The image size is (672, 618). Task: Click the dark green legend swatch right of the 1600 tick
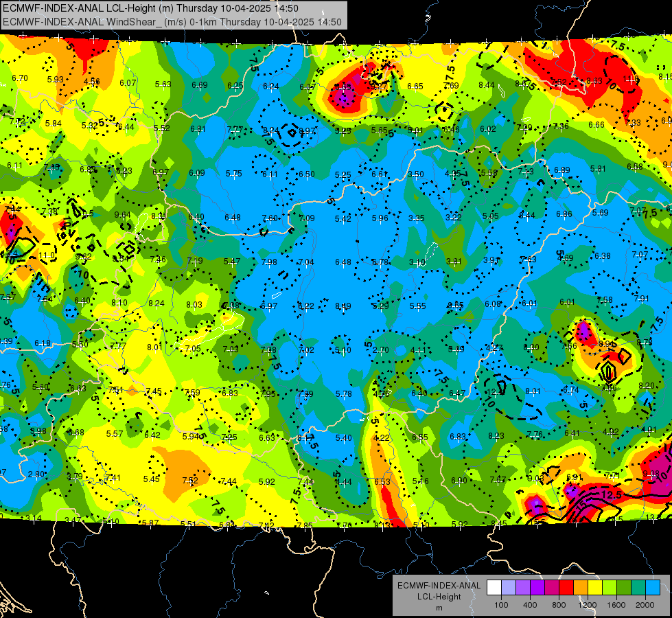pyautogui.click(x=624, y=587)
